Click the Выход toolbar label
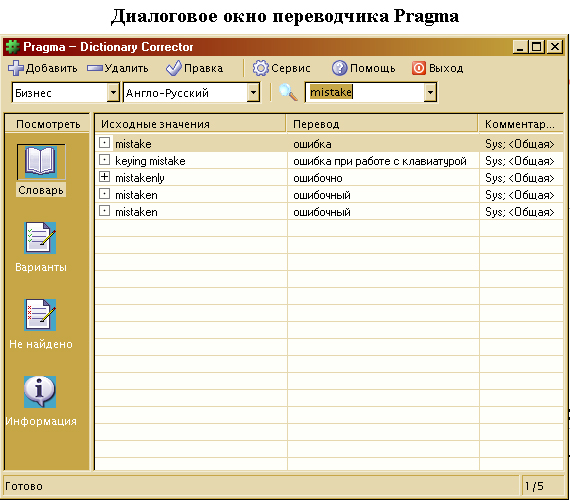The width and height of the screenshot is (570, 500). click(x=446, y=68)
